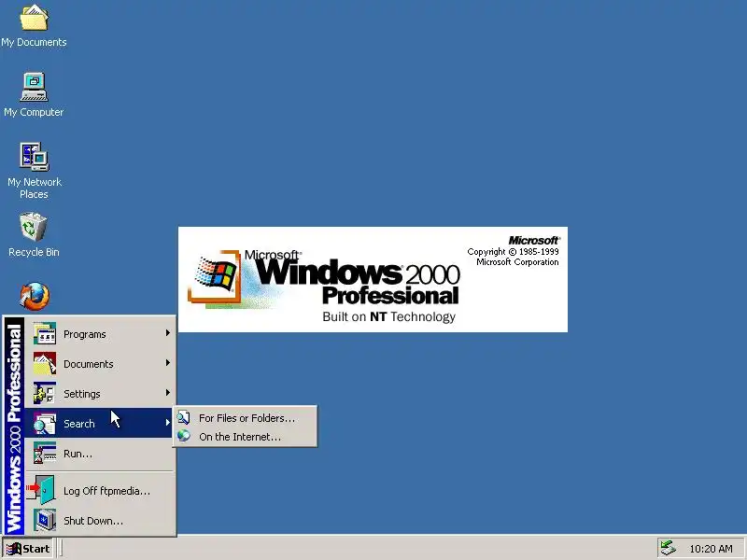Click the Settings icon in Start menu

[x=45, y=393]
